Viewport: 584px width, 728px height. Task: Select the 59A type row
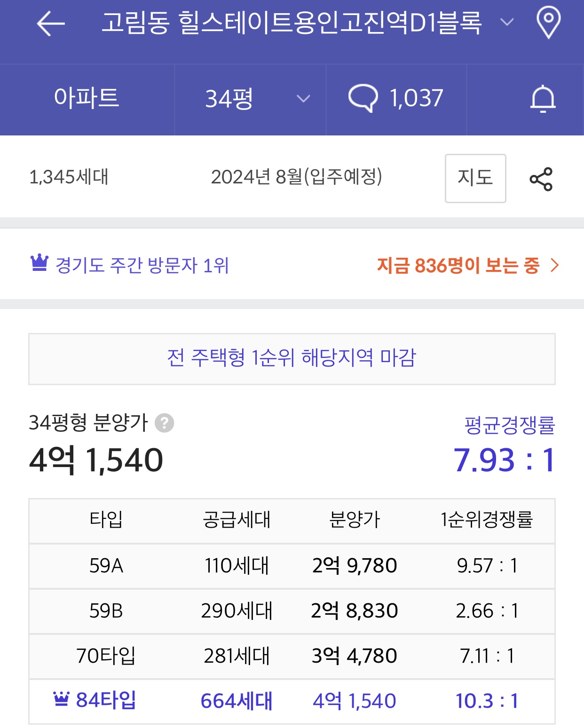(292, 566)
